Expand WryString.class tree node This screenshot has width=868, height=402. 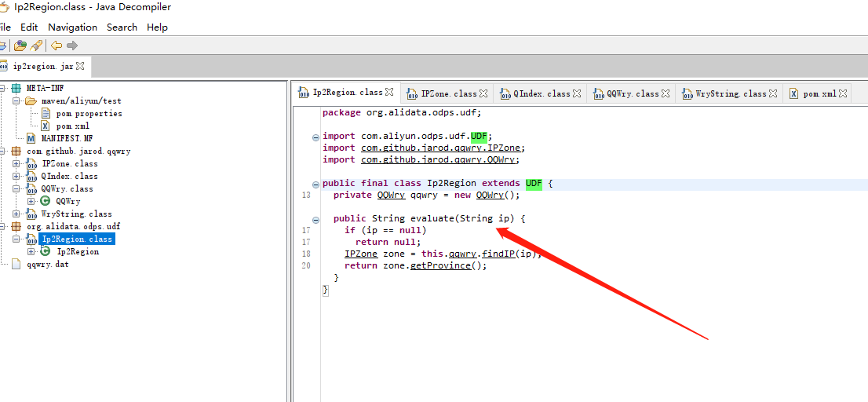tap(16, 214)
